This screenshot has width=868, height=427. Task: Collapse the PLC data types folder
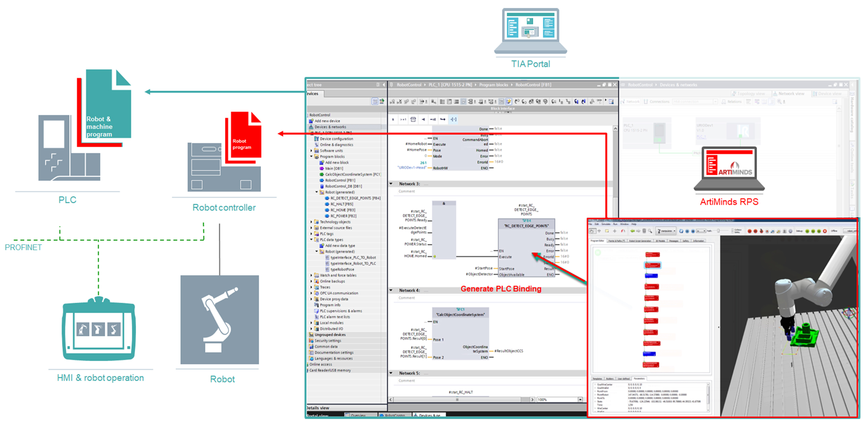pyautogui.click(x=311, y=239)
